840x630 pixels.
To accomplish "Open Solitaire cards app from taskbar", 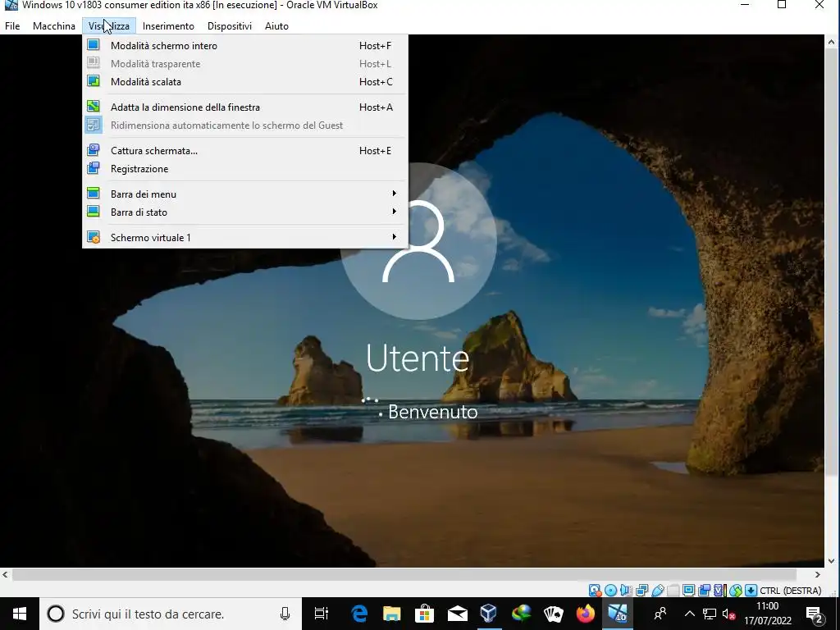I will [553, 614].
